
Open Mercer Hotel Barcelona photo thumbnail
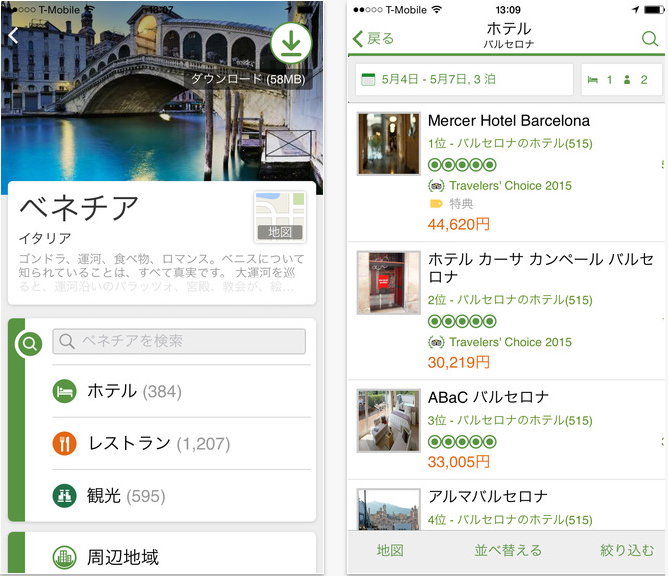[389, 144]
